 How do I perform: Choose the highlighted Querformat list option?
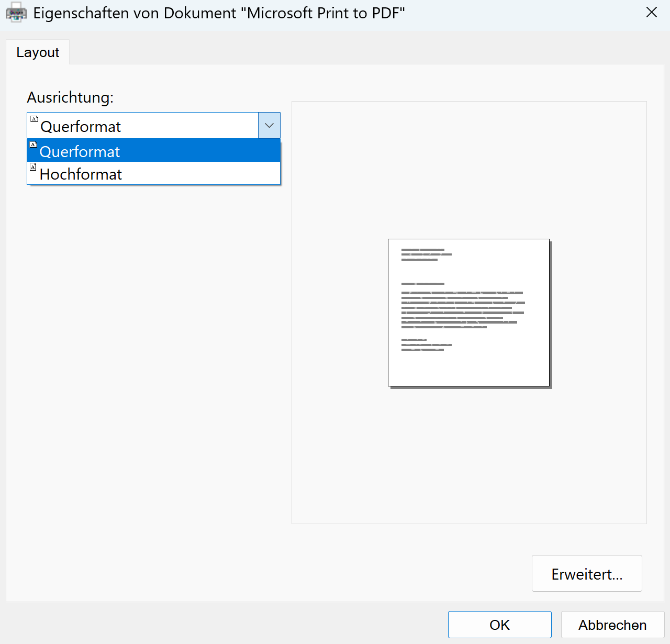(x=80, y=151)
